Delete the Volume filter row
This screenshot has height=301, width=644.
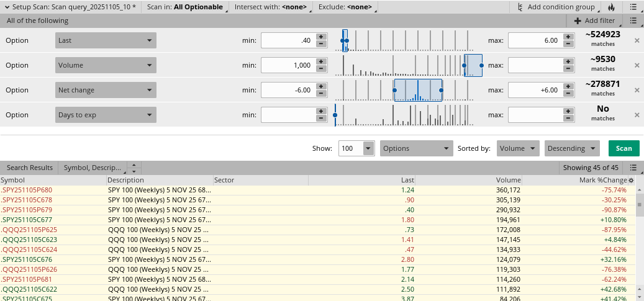(x=637, y=65)
